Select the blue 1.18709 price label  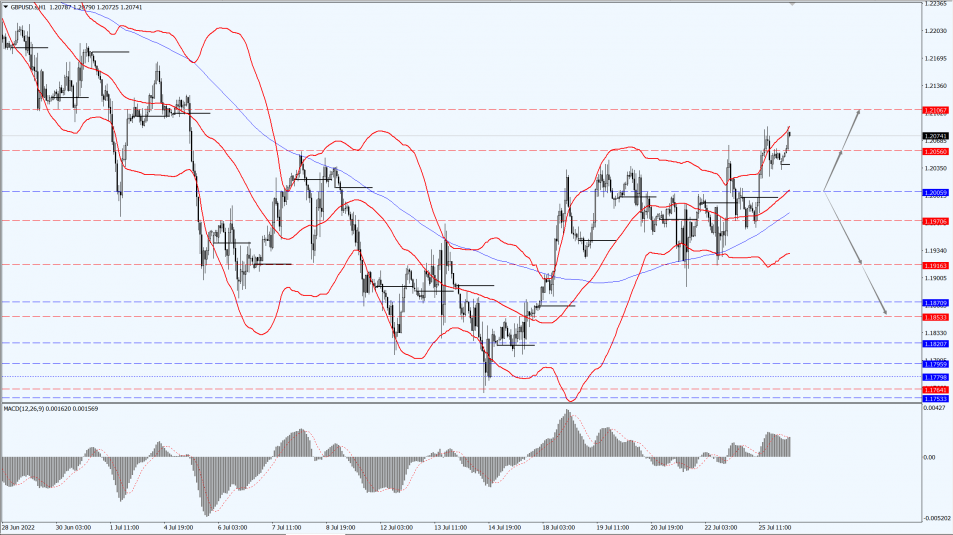point(933,301)
